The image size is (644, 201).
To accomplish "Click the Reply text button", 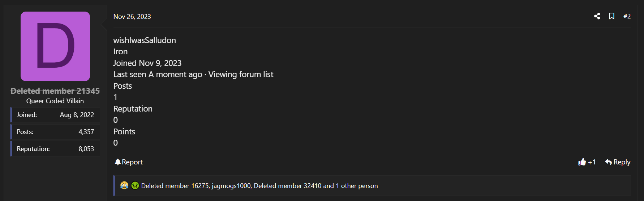I will click(622, 162).
